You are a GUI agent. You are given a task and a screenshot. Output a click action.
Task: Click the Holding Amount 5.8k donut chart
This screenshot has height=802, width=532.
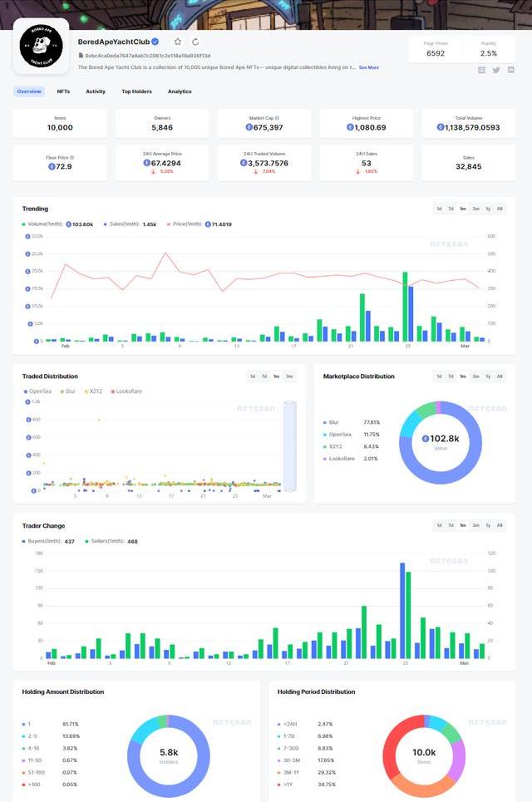[x=168, y=756]
